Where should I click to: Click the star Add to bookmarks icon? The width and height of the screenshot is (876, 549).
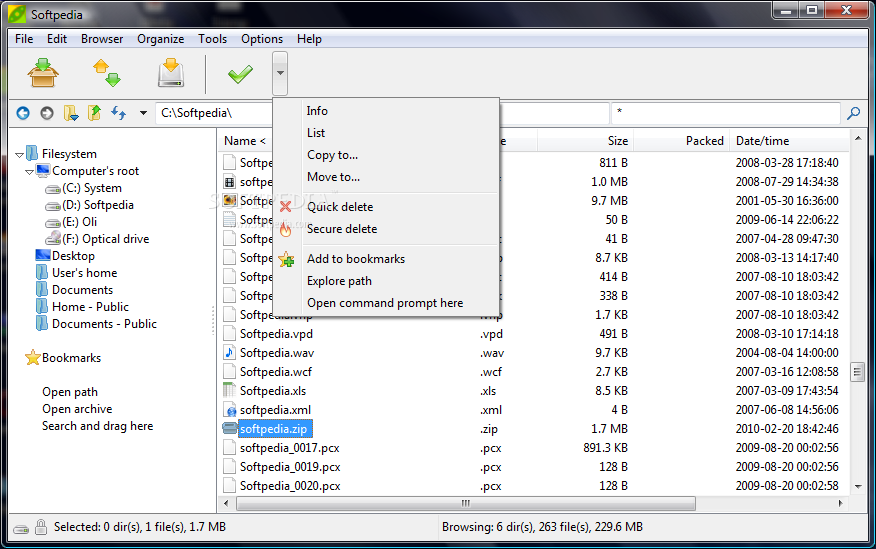point(286,259)
